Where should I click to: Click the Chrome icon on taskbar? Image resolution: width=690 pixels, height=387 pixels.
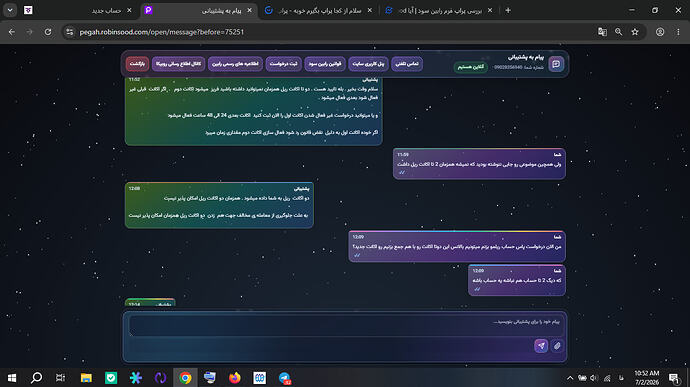(185, 378)
